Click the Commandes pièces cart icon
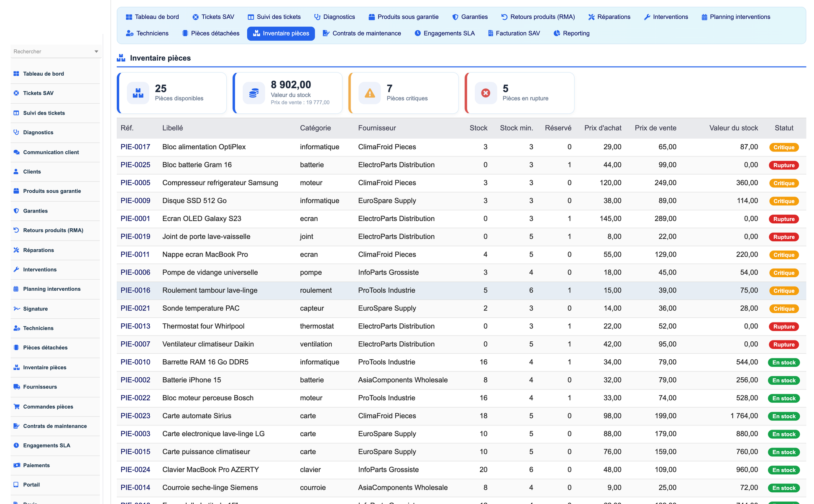The image size is (814, 504). coord(16,407)
